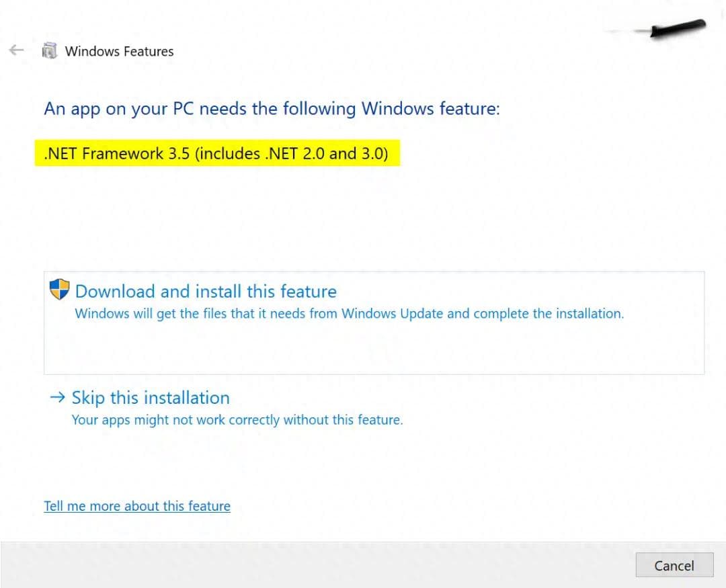This screenshot has height=588, width=726.
Task: Choose Skip this installation
Action: [151, 398]
